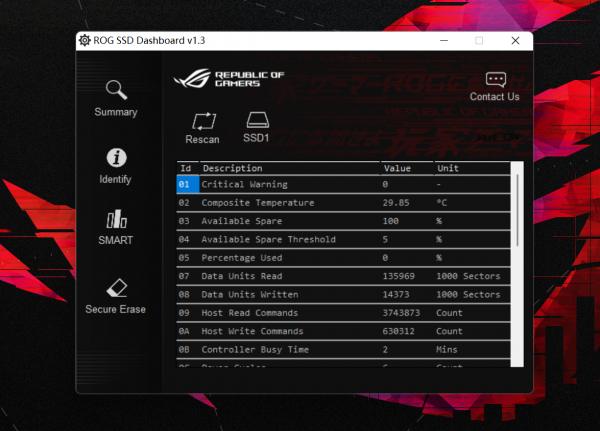This screenshot has width=600, height=431.
Task: Select the Composite Temperature row
Action: coord(343,203)
